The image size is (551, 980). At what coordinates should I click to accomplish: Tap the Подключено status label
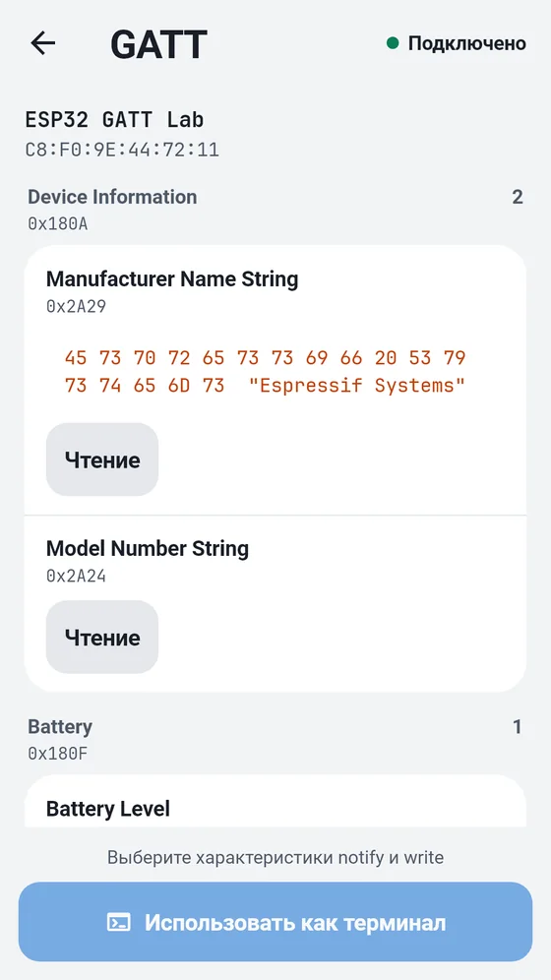click(466, 43)
